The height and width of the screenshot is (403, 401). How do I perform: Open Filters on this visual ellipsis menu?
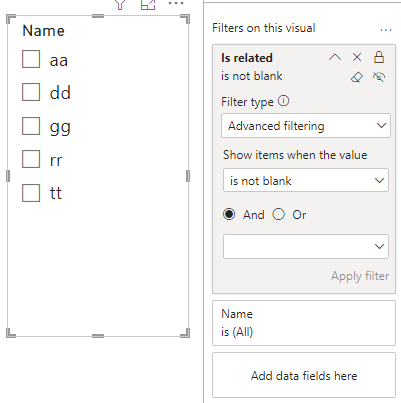point(386,30)
